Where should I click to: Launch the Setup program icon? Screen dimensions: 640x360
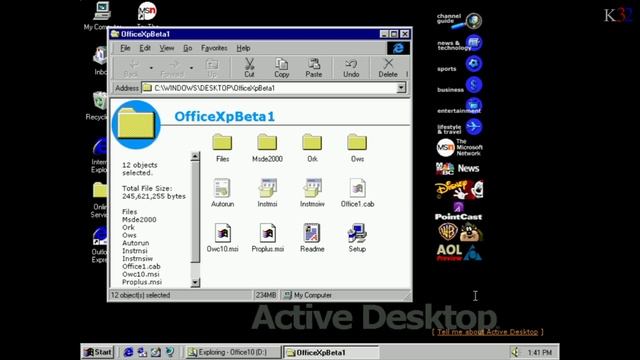point(357,233)
